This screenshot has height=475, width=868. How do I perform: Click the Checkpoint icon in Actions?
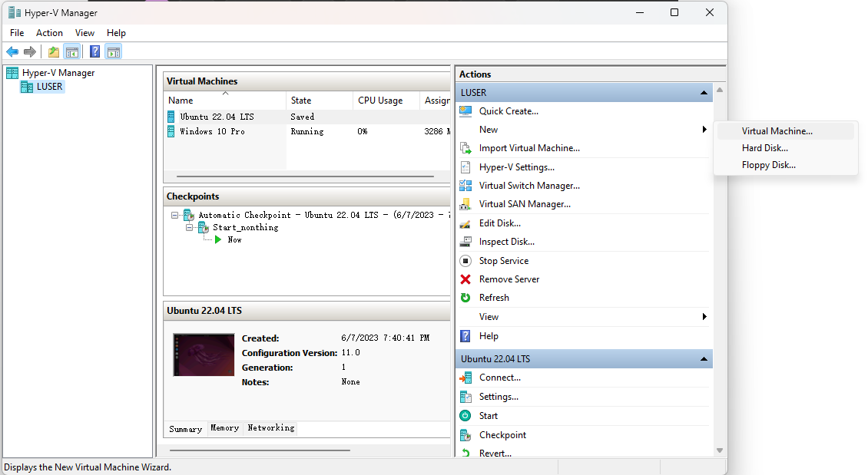pyautogui.click(x=465, y=435)
